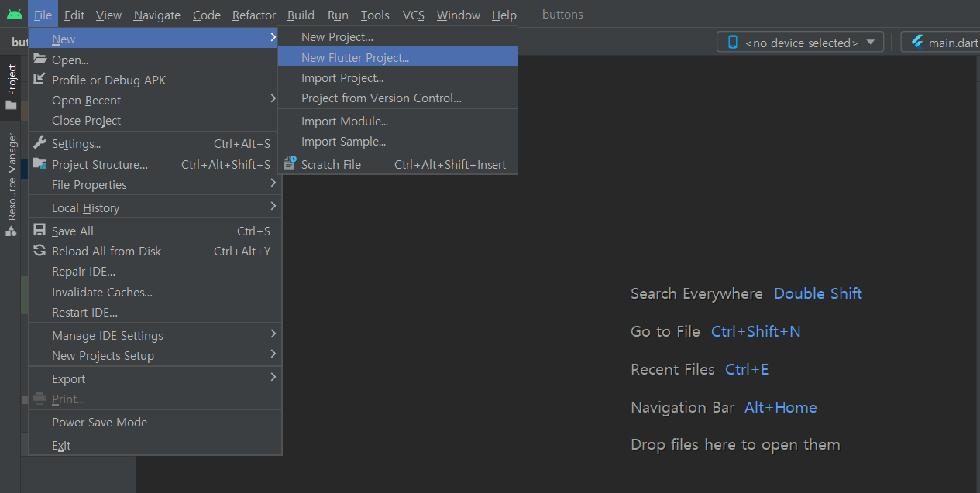This screenshot has height=493, width=980.
Task: Click the Scratch File icon
Action: [x=290, y=163]
